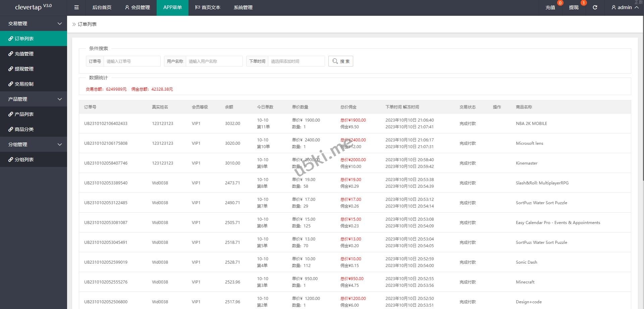Collapse the 分组管理 sidebar group
Viewport: 644px width, 309px height.
60,144
